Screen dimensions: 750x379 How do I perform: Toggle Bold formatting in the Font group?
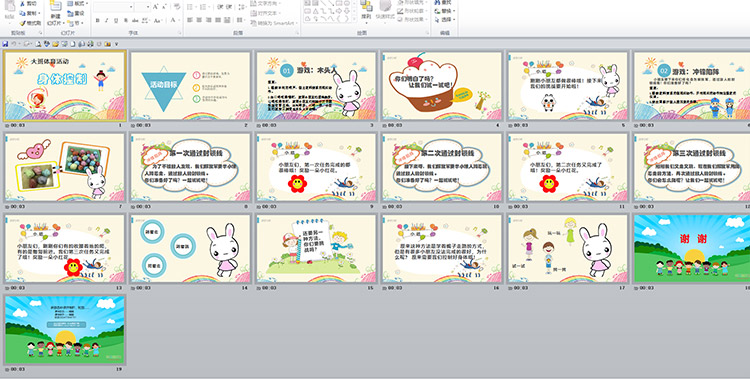coord(98,21)
